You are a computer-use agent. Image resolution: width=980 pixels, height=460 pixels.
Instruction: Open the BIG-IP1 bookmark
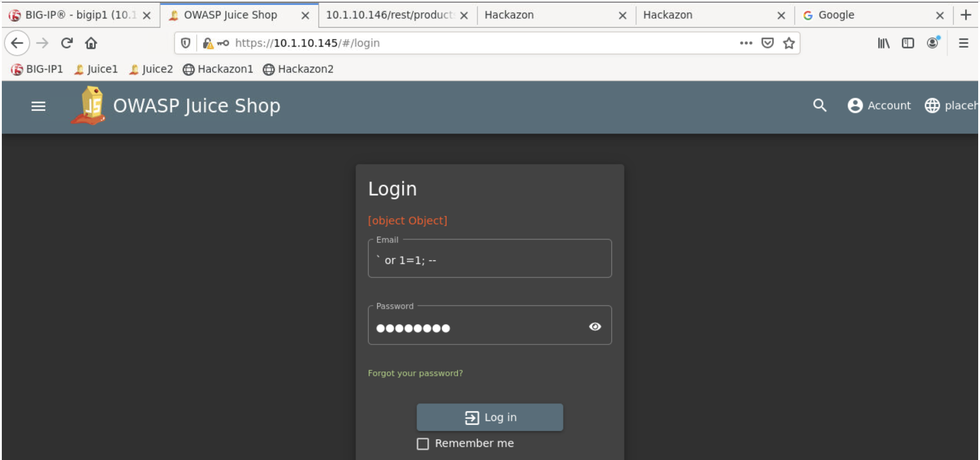click(37, 69)
